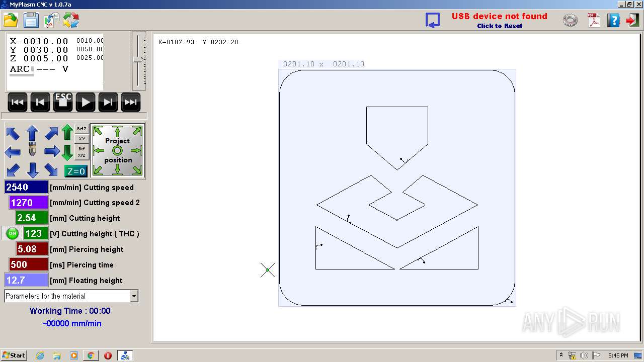Viewport: 644px width, 362px height.
Task: Click the green origin cross marker
Action: pos(268,270)
